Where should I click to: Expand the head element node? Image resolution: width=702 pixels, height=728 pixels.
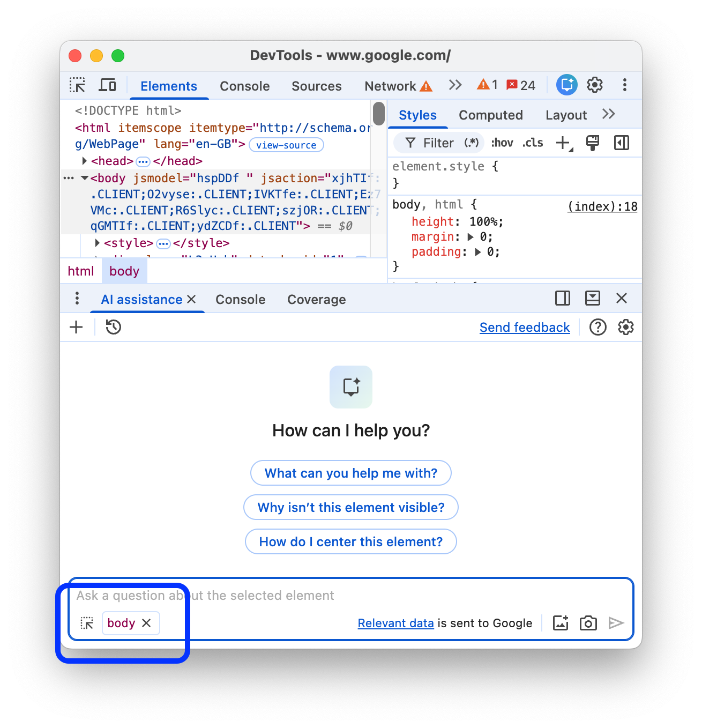tap(85, 161)
